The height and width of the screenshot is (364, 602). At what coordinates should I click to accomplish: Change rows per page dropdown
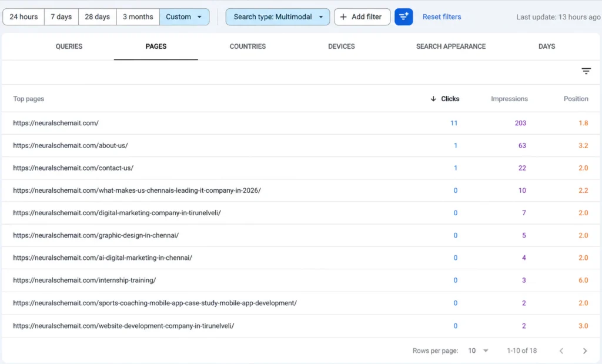(478, 350)
